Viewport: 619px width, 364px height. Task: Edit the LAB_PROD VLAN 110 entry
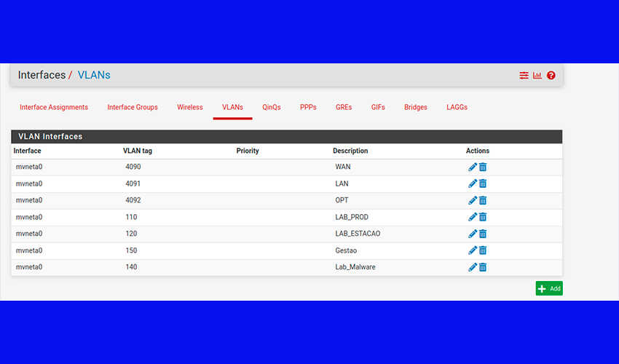[x=473, y=217]
